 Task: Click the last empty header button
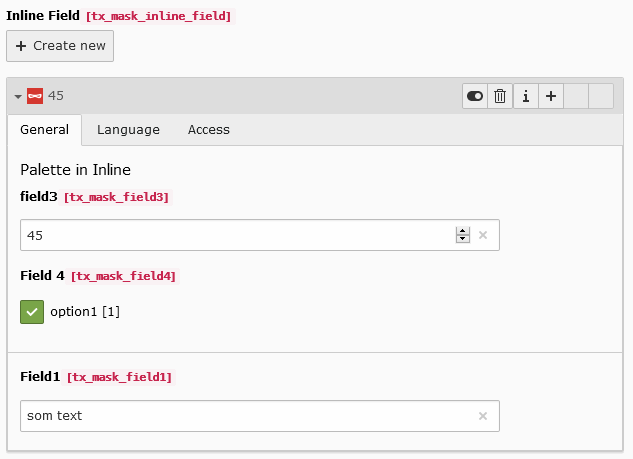[x=601, y=96]
